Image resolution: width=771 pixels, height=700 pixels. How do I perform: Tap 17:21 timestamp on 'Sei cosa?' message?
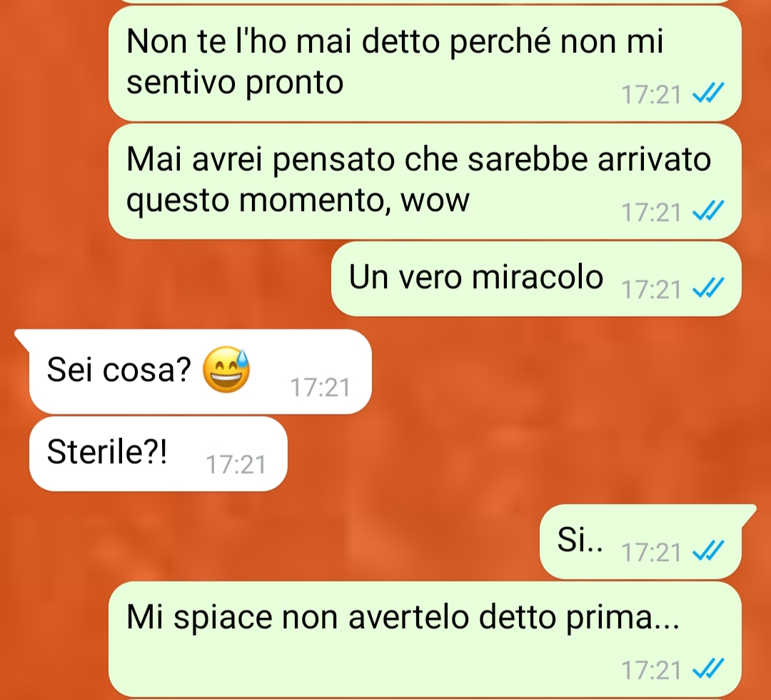[x=320, y=388]
